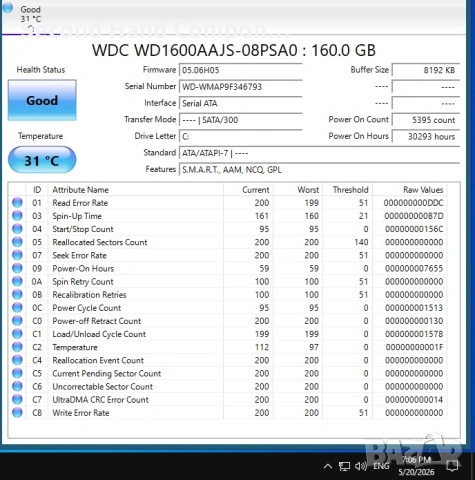Click raw value 000000000DDC
Image resolution: width=475 pixels, height=480 pixels.
(x=413, y=203)
